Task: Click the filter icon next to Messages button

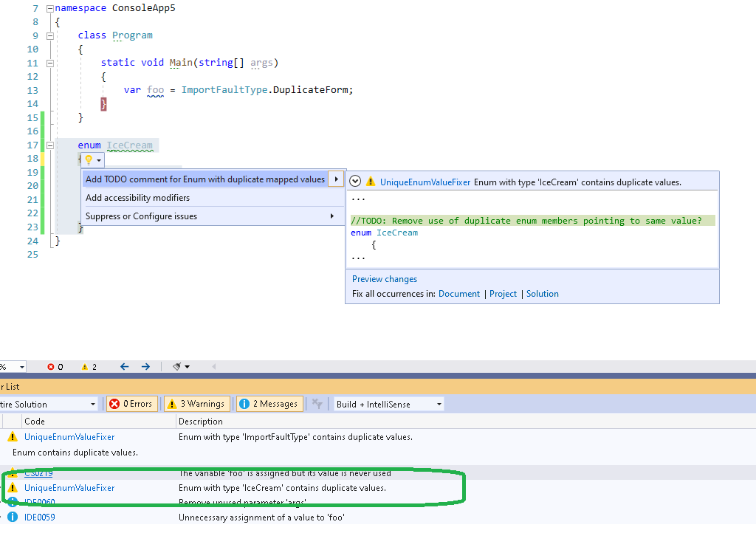Action: (x=316, y=403)
